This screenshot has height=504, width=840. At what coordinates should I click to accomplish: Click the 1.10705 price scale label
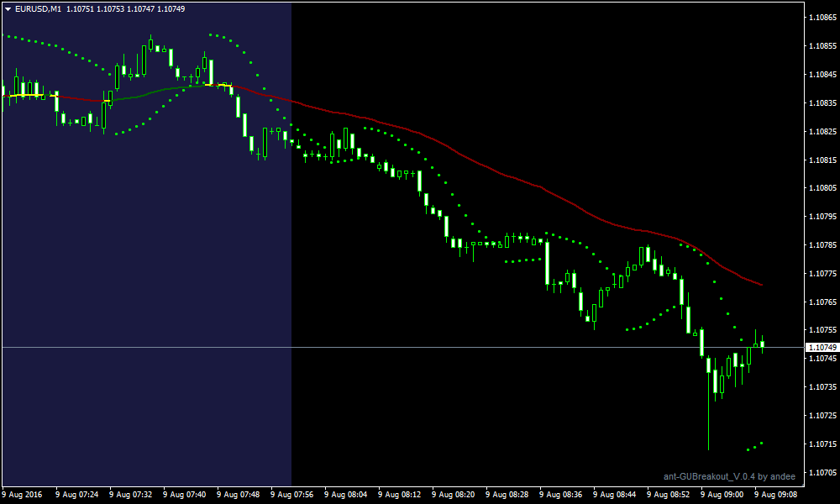(x=822, y=472)
